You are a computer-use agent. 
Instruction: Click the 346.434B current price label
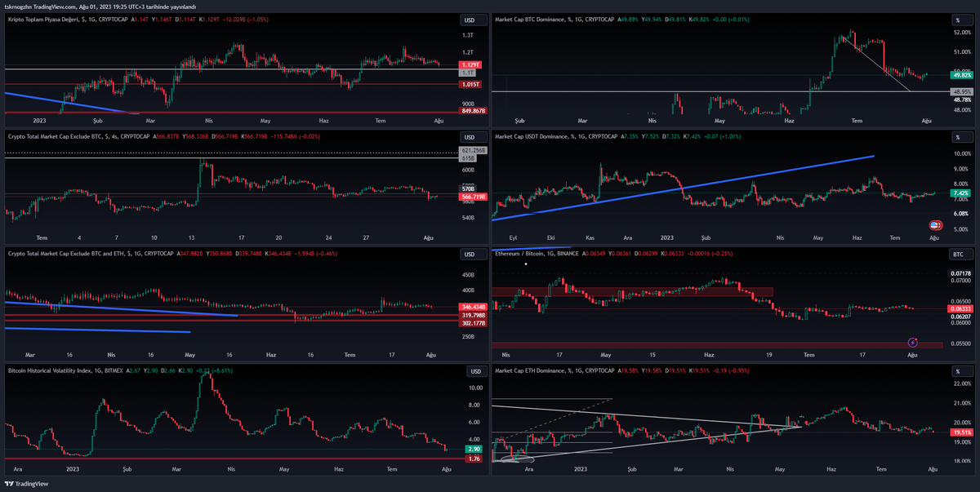[x=474, y=306]
